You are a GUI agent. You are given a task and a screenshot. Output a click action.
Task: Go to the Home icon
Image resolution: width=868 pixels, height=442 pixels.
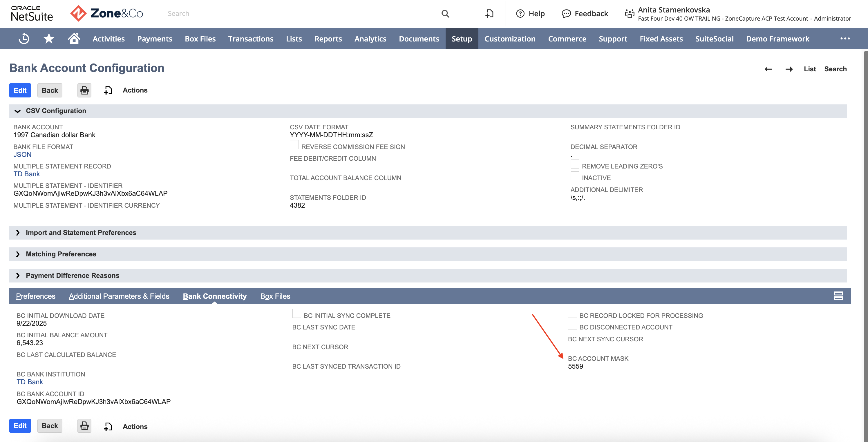[x=74, y=38]
